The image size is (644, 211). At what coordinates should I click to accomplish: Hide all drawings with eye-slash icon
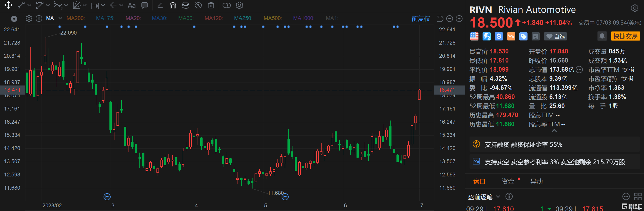click(x=198, y=5)
